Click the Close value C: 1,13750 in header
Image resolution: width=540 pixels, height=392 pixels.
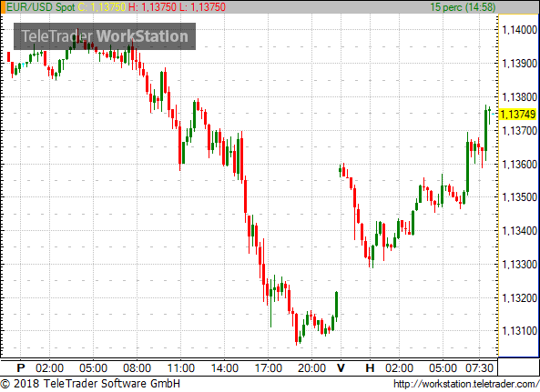(x=102, y=7)
